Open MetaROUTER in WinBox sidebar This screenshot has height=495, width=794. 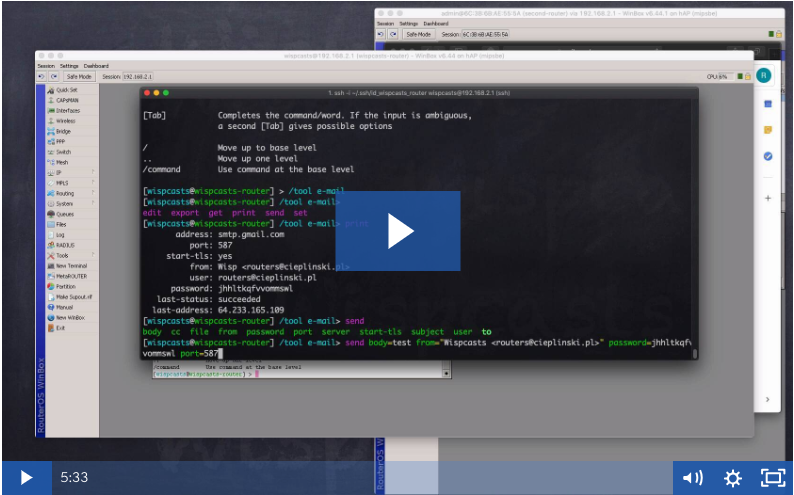coord(71,276)
